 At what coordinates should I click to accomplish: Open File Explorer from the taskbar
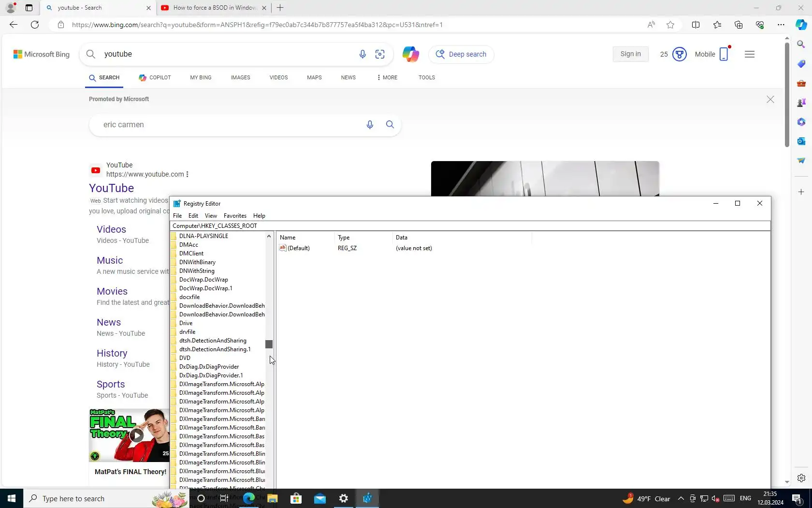[x=273, y=498]
